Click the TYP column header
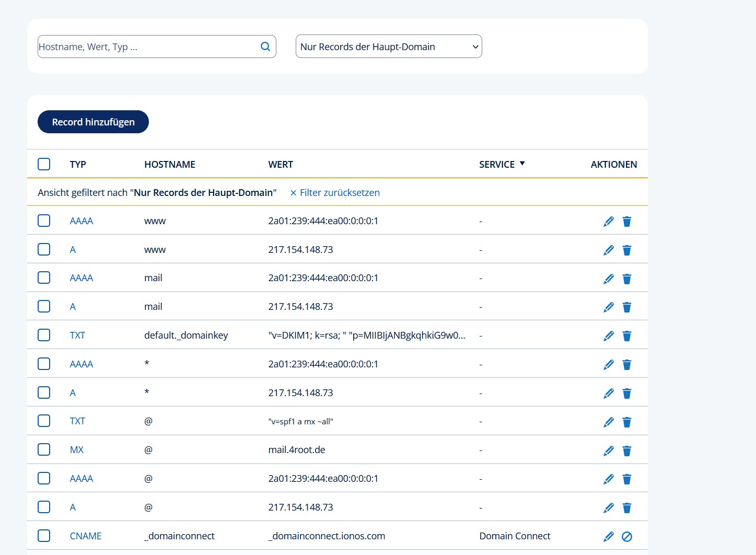This screenshot has width=756, height=555. tap(78, 165)
